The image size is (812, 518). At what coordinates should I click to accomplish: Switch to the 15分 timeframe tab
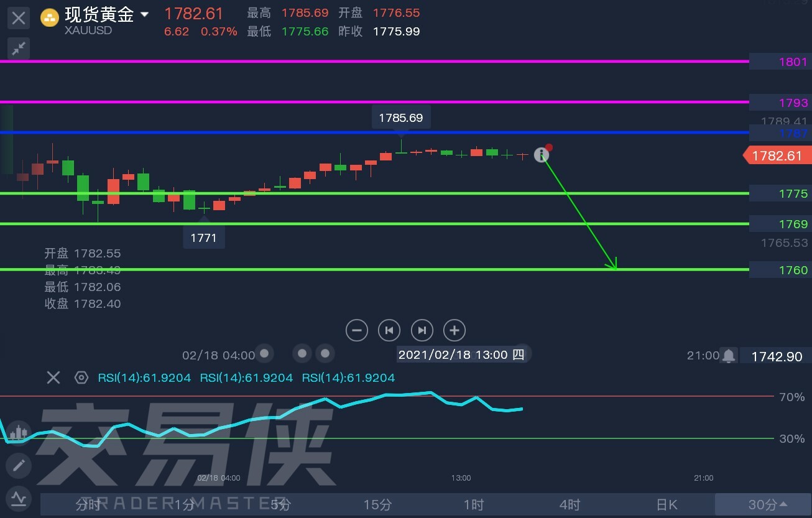pyautogui.click(x=377, y=504)
